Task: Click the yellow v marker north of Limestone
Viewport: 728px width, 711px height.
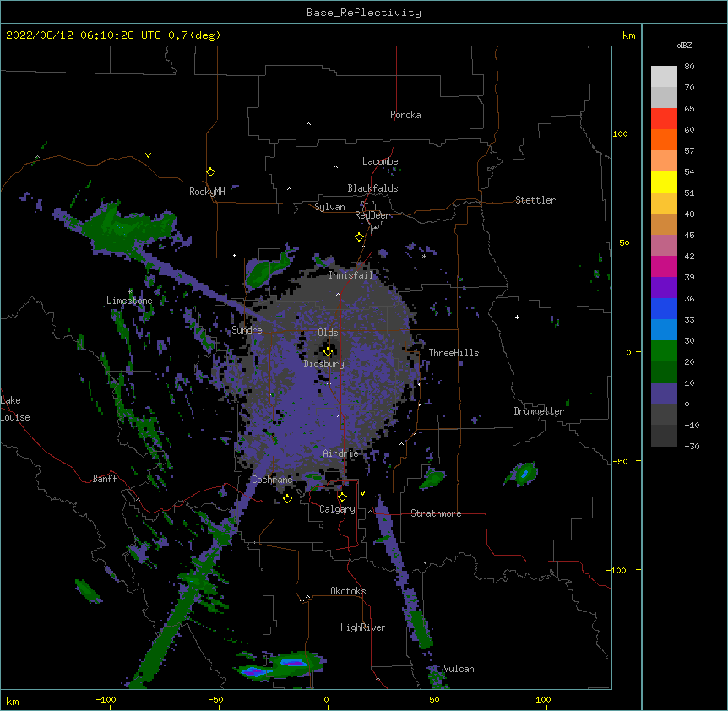Action: [148, 155]
